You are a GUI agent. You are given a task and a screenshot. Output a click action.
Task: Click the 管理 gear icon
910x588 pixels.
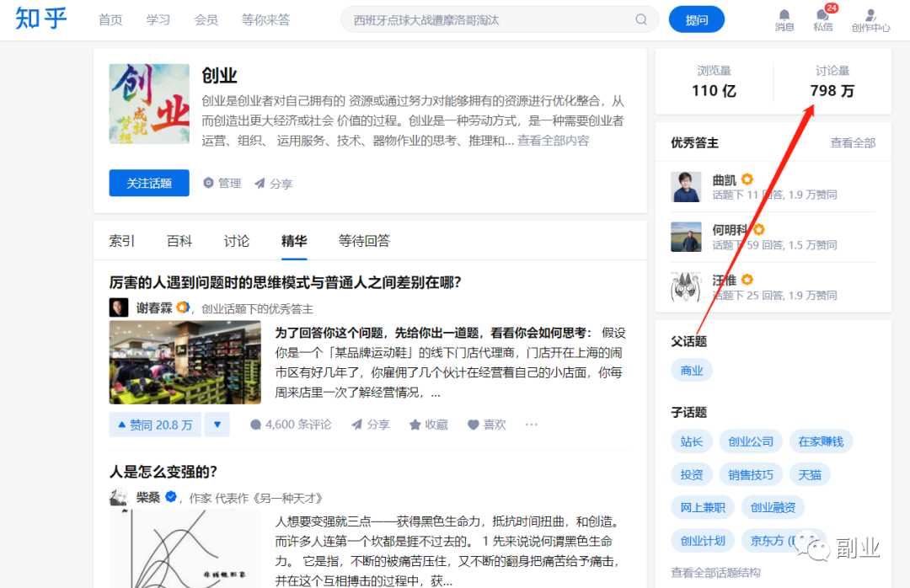(x=209, y=183)
